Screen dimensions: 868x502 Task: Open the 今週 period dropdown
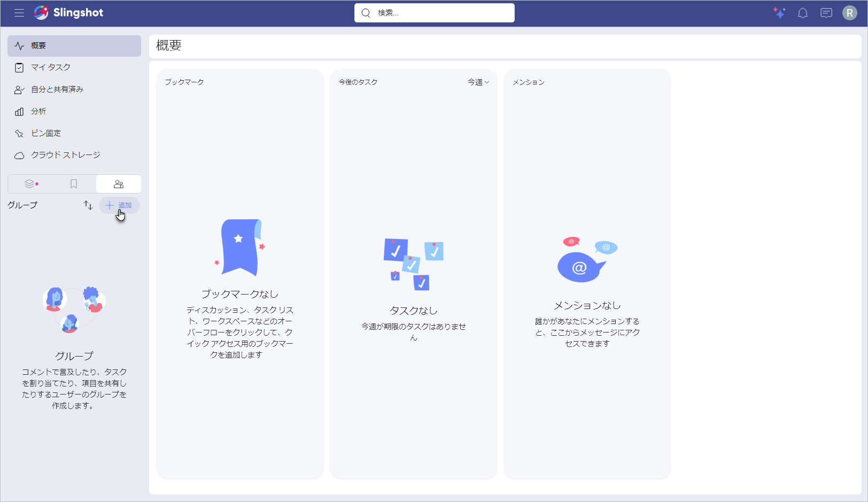(478, 82)
